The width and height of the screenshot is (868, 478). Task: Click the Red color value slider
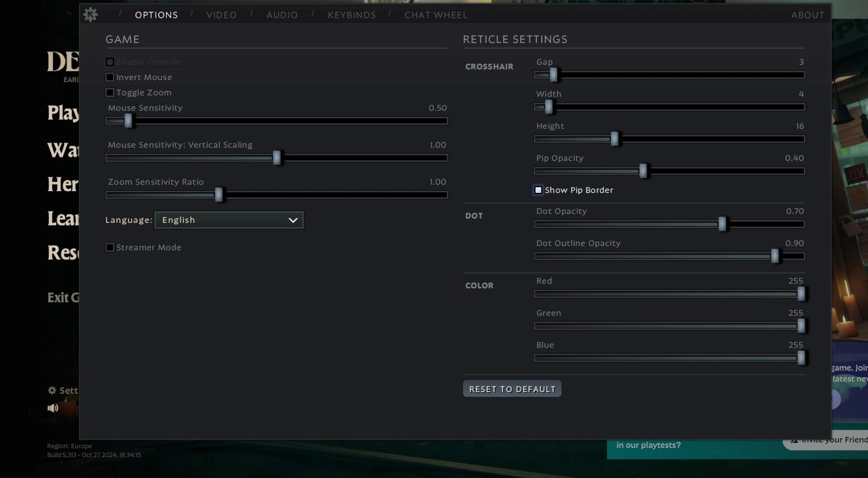[801, 294]
